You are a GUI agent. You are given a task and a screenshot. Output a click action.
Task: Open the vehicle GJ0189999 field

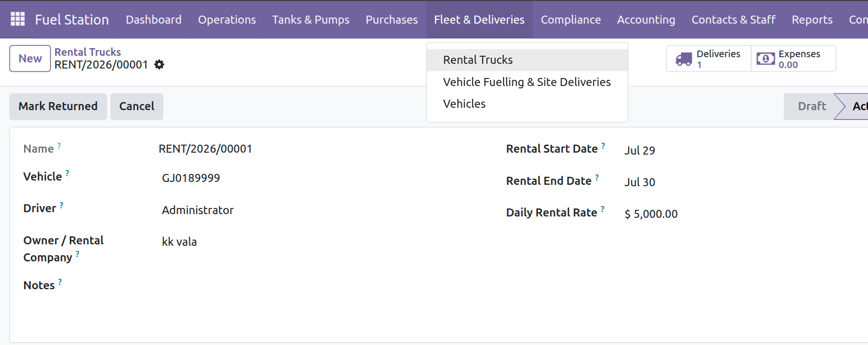(x=191, y=178)
